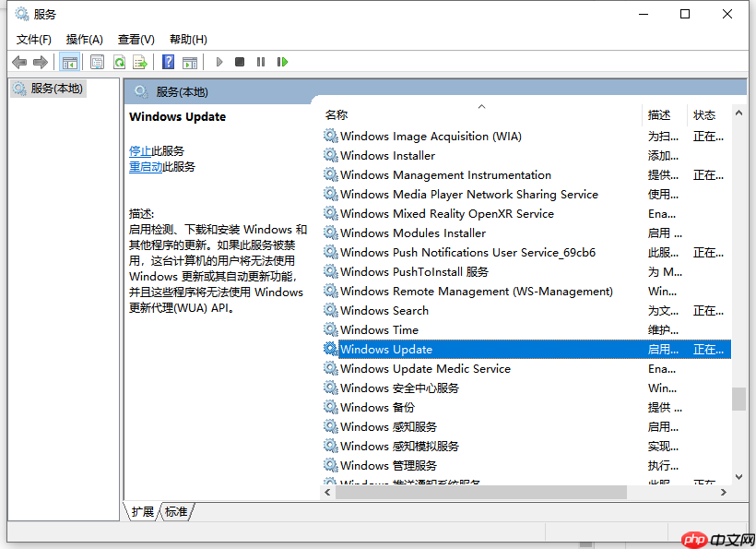Click the gear icon beside Windows 备份
The image size is (756, 549).
coord(330,407)
